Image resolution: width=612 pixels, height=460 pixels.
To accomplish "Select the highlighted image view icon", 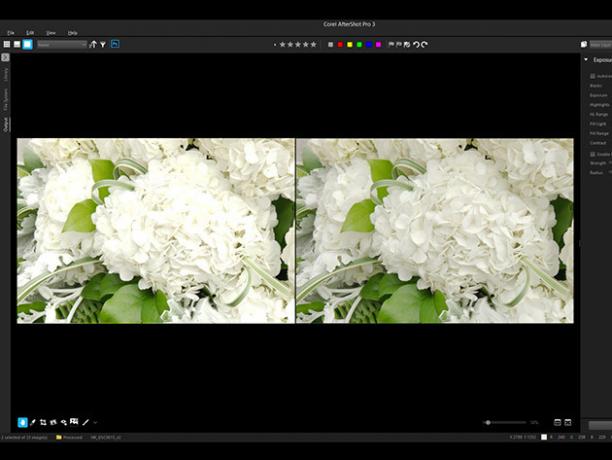I will (27, 44).
